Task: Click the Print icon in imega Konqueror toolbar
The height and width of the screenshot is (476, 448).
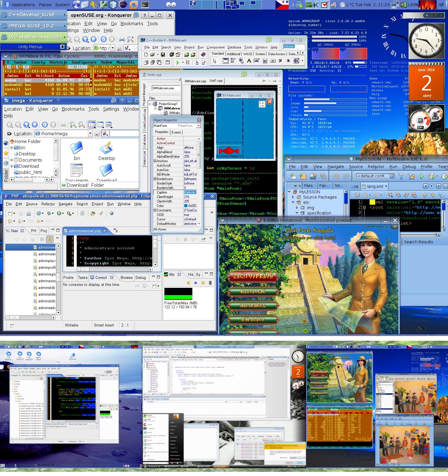Action: click(x=63, y=125)
